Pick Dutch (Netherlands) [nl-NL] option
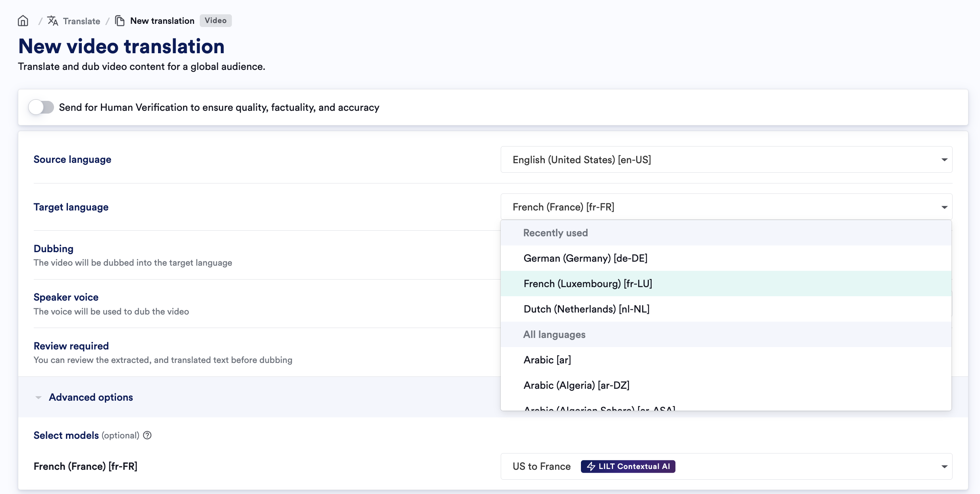The width and height of the screenshot is (980, 494). (x=586, y=309)
